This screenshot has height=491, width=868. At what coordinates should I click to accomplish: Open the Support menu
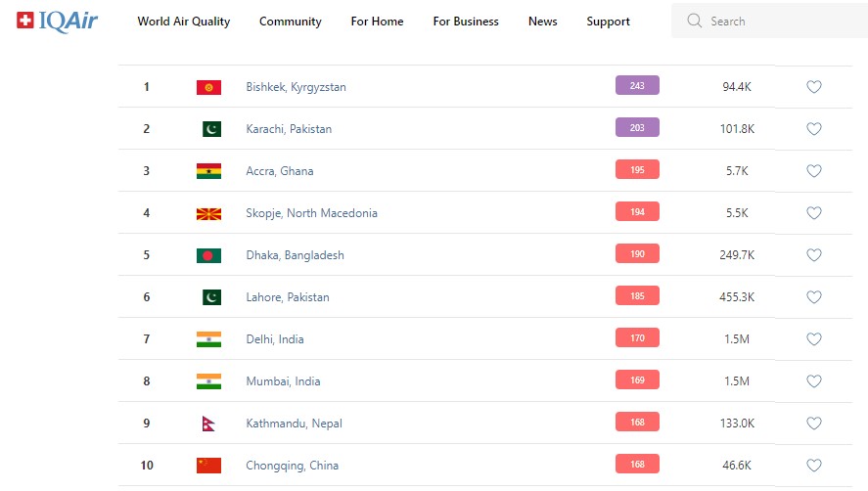pos(608,22)
